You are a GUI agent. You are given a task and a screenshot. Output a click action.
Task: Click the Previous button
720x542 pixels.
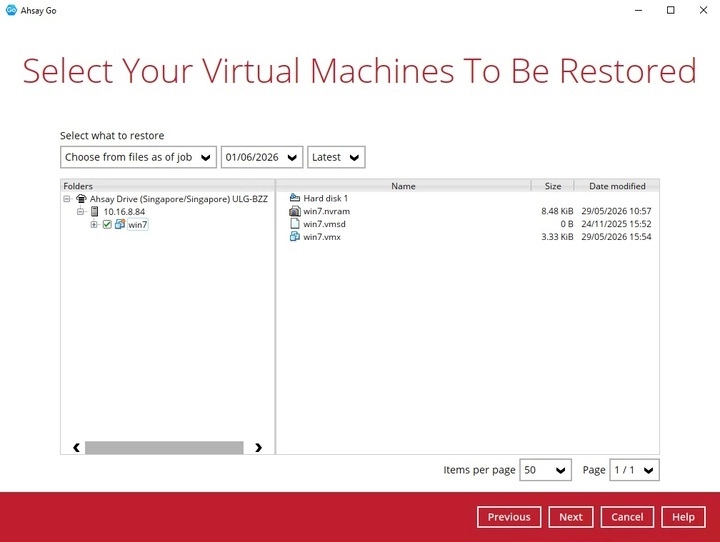click(x=509, y=517)
